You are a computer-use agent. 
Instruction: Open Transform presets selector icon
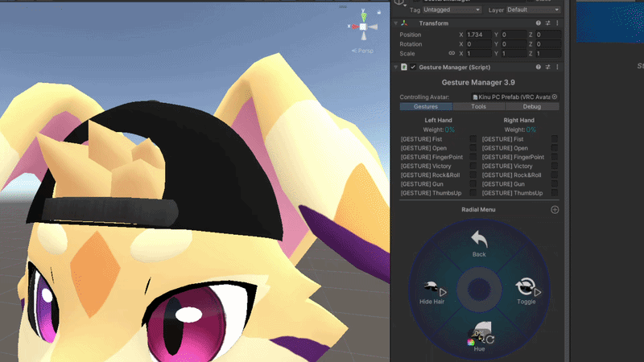[x=548, y=23]
